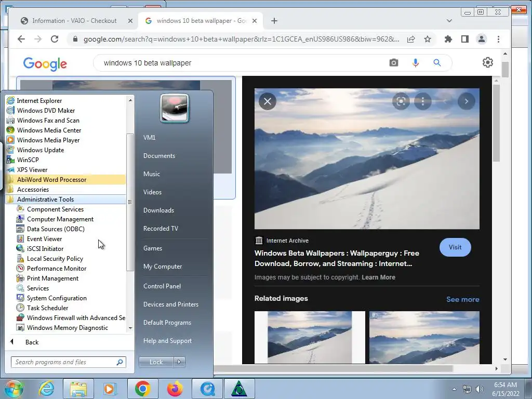
Task: Open the Downloads folder from Start menu
Action: [x=158, y=210]
